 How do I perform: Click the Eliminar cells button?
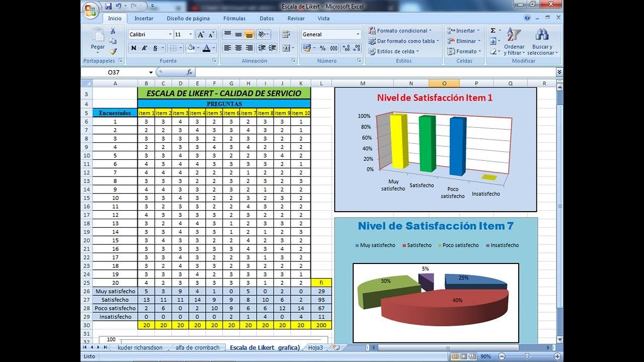pyautogui.click(x=465, y=41)
